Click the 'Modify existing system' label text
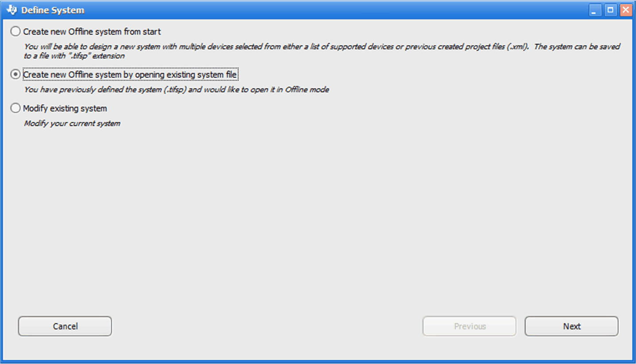 [x=65, y=108]
